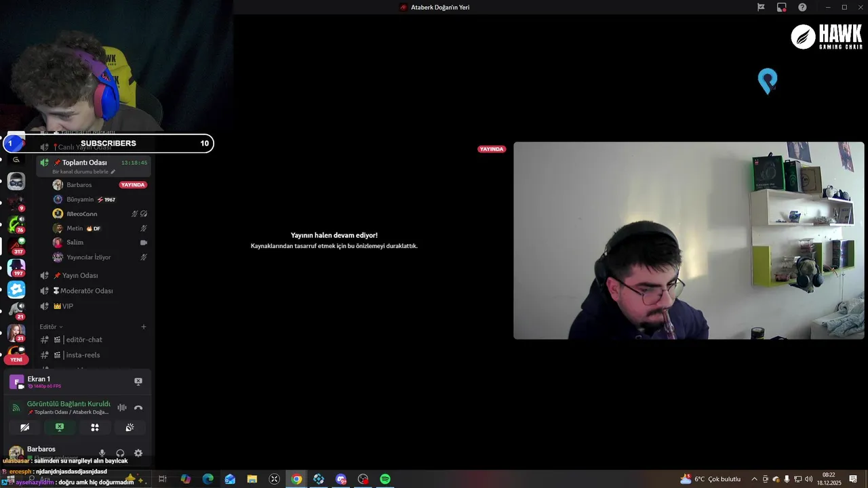Open the server with the 76 badge

16,224
